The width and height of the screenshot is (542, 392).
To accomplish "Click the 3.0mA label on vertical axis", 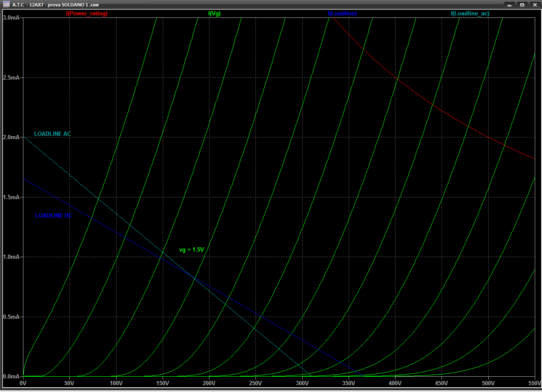I will tap(11, 18).
